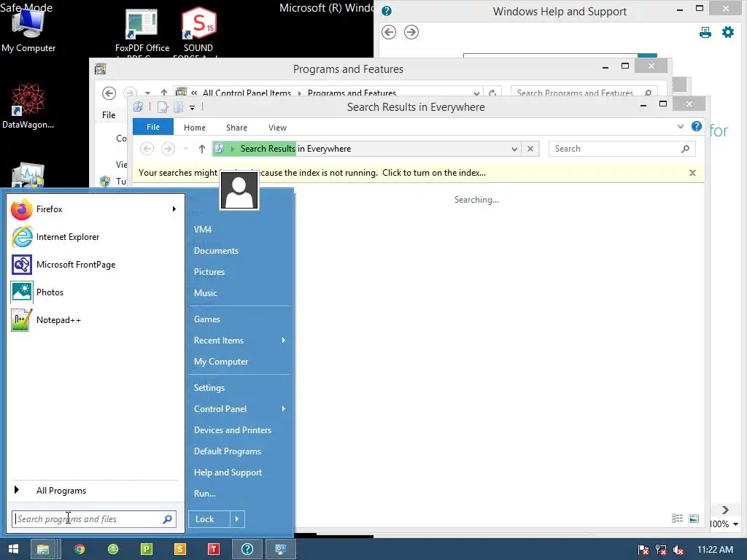
Task: Open Quick Access Toolbar customize dropdown
Action: [x=192, y=108]
